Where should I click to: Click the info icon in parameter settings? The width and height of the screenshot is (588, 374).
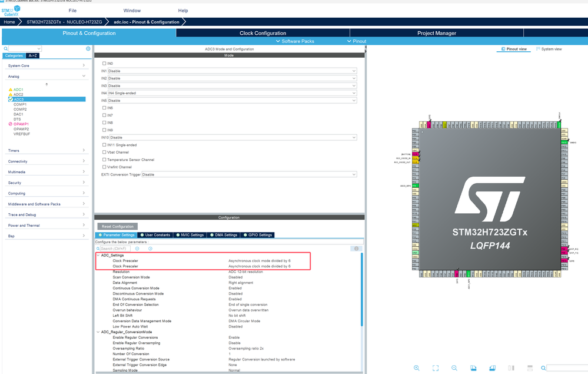(x=356, y=249)
